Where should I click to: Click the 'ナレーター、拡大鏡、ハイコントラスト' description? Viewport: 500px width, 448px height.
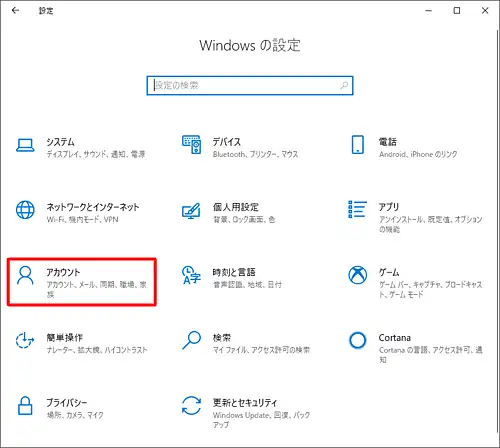97,350
